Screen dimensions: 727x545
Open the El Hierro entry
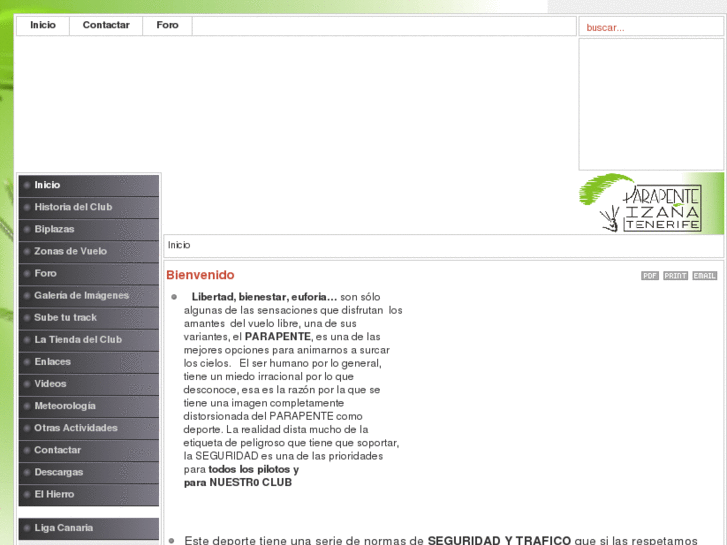point(89,494)
